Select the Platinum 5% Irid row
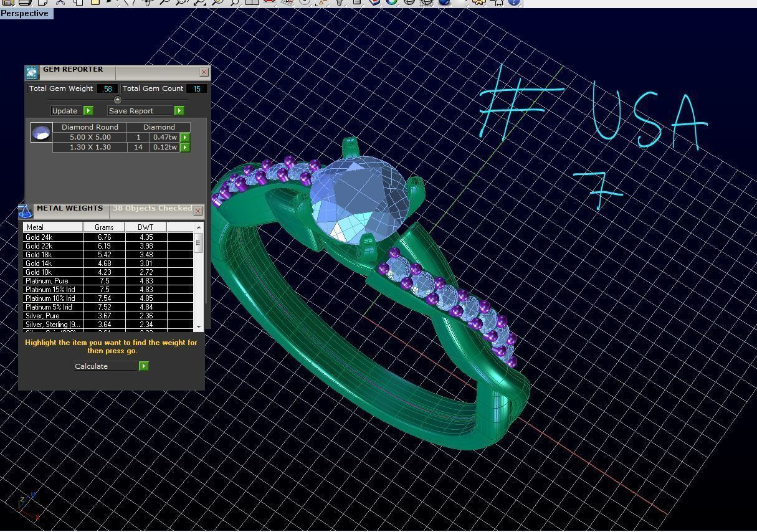Screen dimensions: 757x532 pyautogui.click(x=108, y=306)
